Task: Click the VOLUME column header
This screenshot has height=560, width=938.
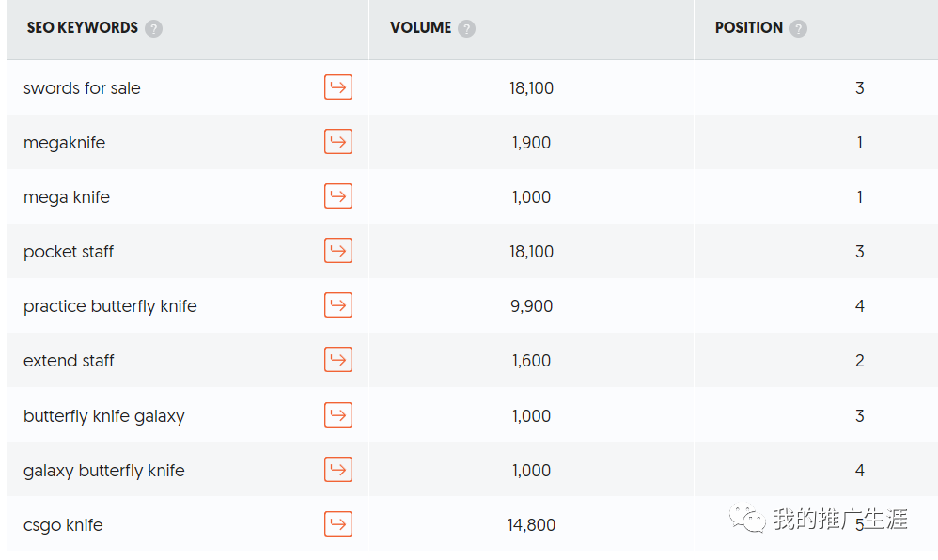Action: click(421, 28)
